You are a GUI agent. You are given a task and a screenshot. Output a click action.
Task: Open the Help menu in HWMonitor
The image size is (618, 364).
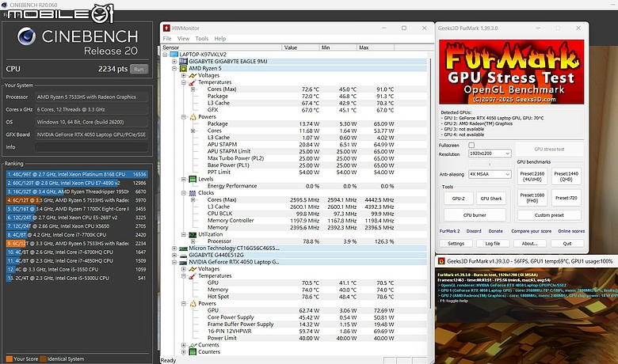click(x=220, y=39)
